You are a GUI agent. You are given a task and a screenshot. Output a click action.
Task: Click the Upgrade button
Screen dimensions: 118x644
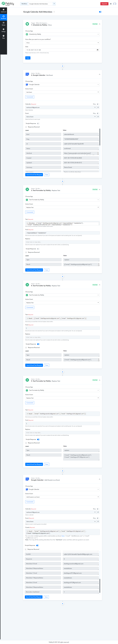(104, 4)
